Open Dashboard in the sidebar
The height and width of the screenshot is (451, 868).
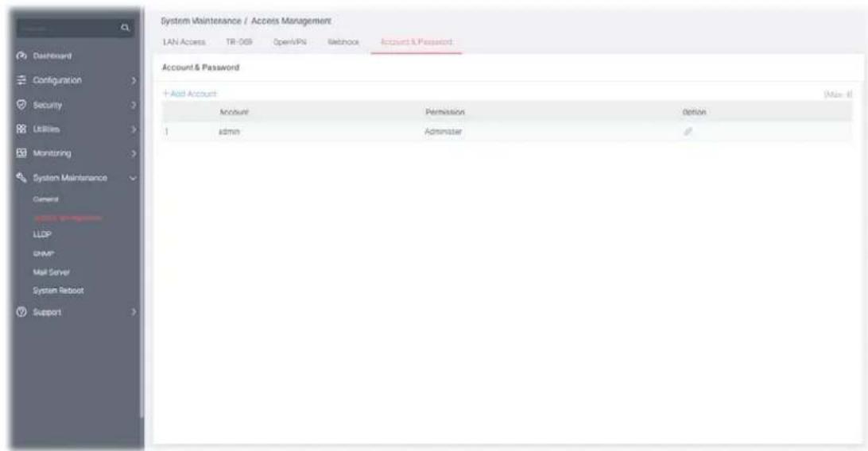(x=52, y=56)
